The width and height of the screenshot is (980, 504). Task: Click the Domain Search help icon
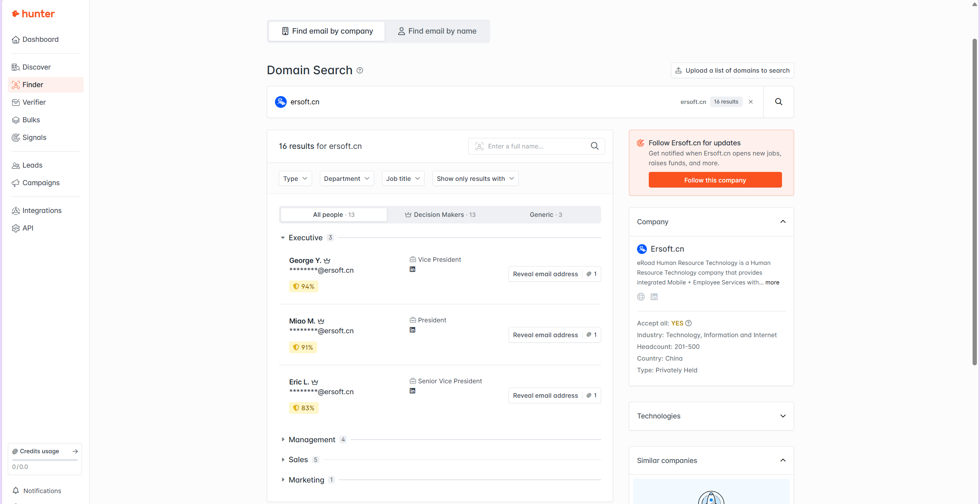[x=360, y=71]
